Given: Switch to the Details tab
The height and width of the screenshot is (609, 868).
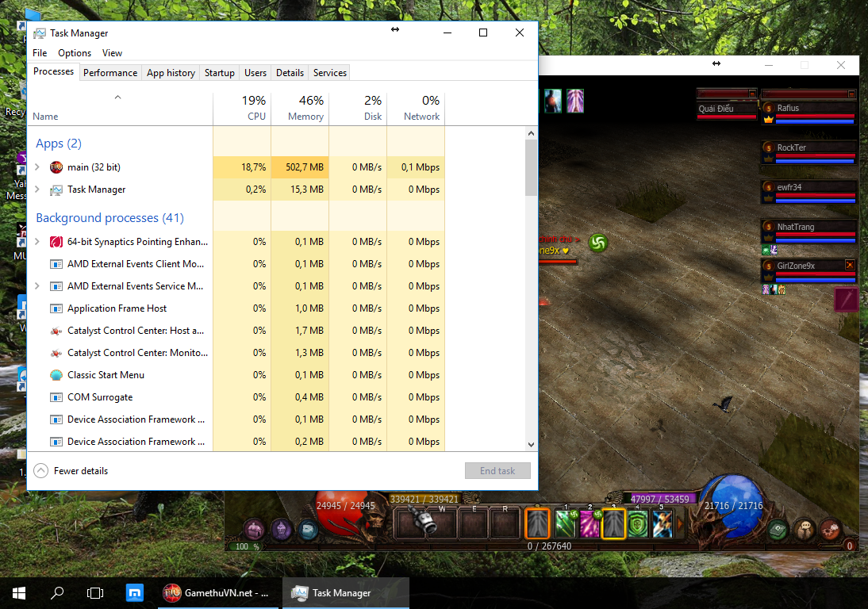Looking at the screenshot, I should pos(290,72).
